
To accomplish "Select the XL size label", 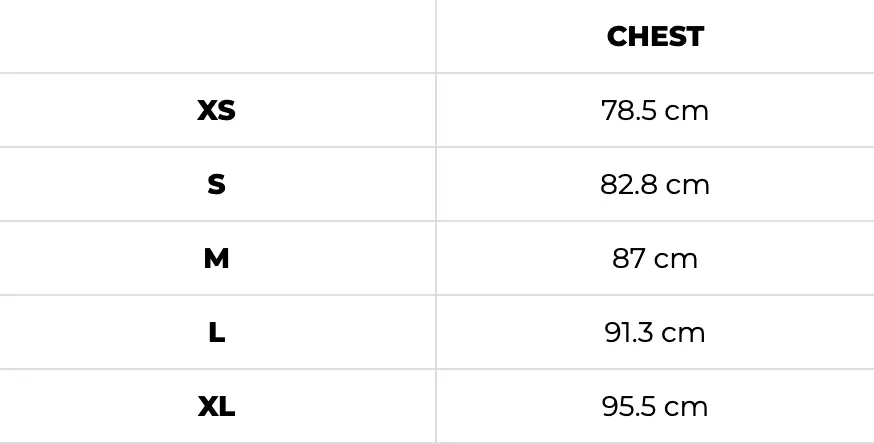I will tap(217, 407).
